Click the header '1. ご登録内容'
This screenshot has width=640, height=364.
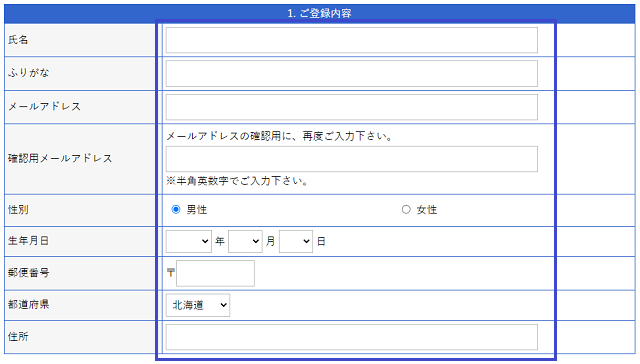(x=319, y=13)
